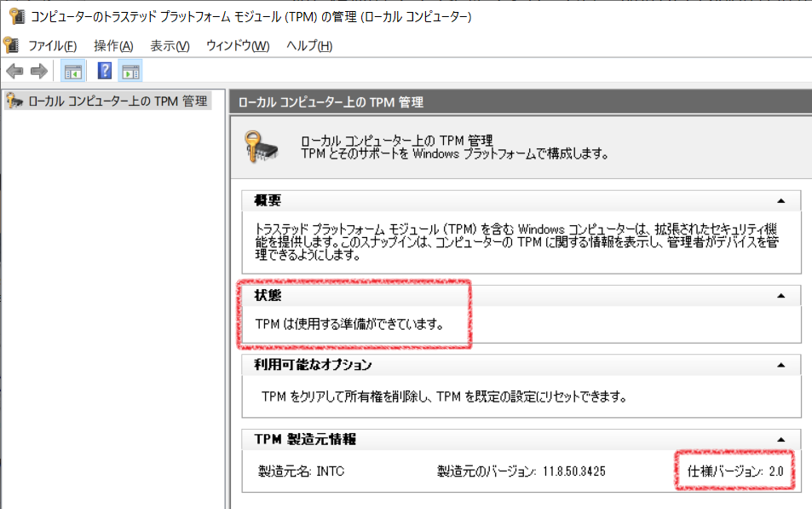
Task: Click the 仕様バージョン: 2.0 text
Action: [734, 471]
